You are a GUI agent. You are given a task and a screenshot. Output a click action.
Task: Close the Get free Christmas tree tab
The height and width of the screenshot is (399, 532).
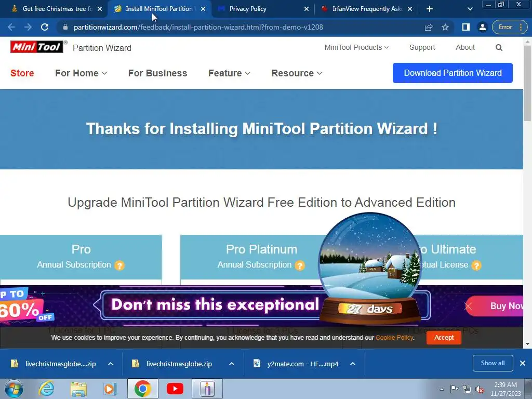(100, 9)
